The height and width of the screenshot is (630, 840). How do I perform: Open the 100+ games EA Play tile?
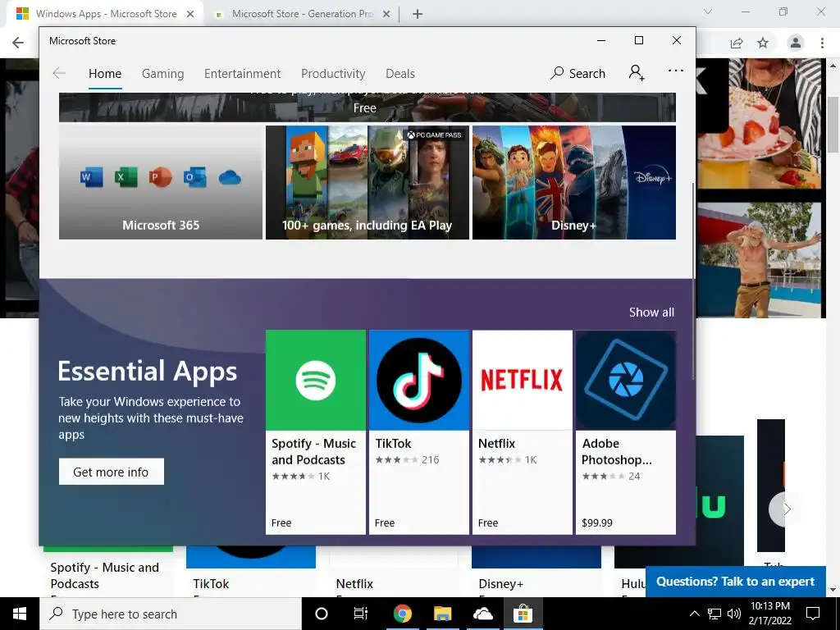tap(367, 182)
